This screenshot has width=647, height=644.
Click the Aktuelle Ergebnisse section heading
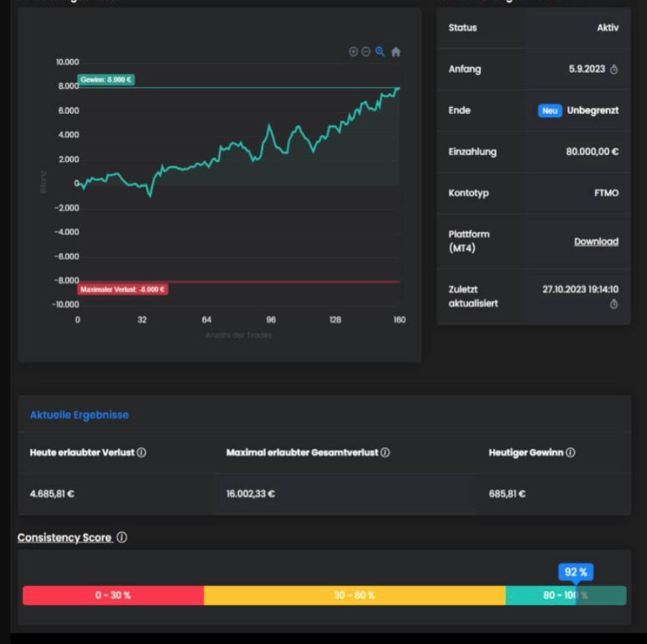pyautogui.click(x=79, y=415)
